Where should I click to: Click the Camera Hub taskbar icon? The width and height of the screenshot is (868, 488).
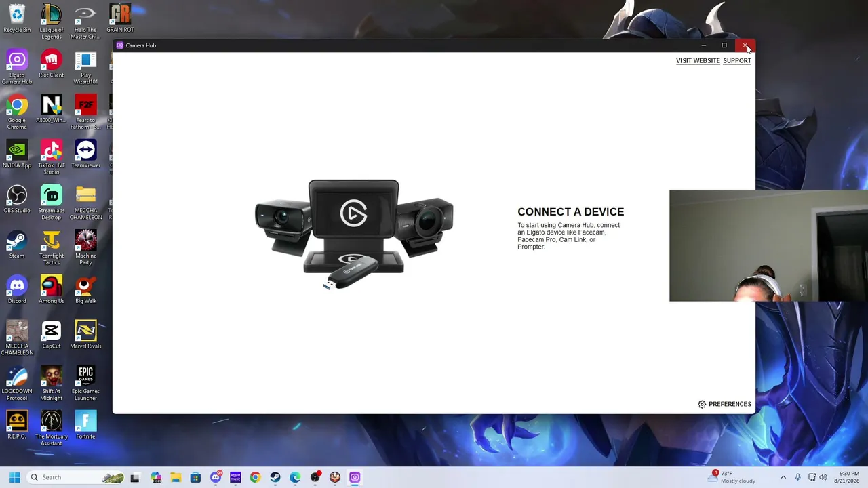click(355, 477)
